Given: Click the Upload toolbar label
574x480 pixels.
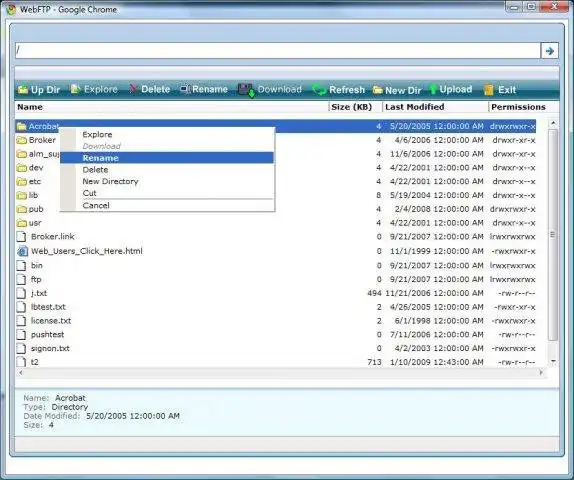Looking at the screenshot, I should click(455, 89).
